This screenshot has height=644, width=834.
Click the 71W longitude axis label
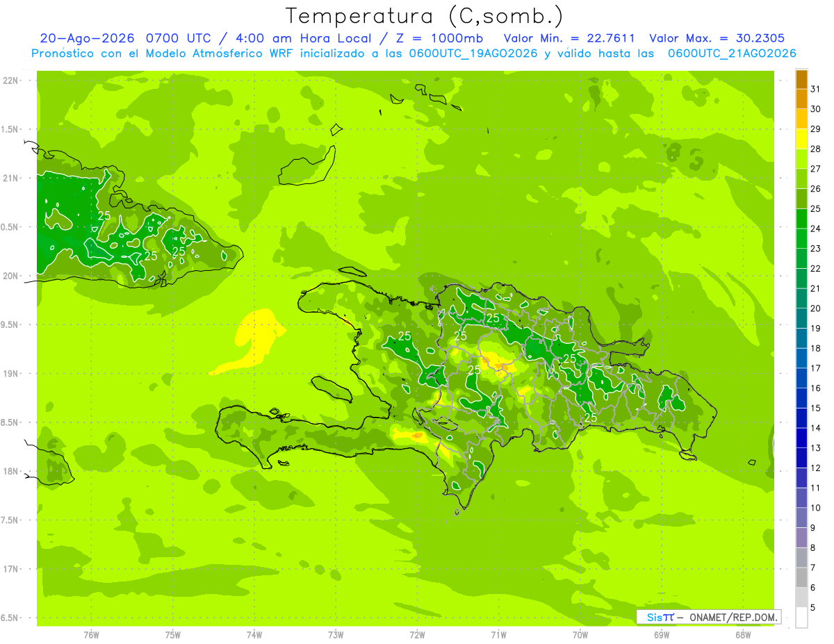[x=498, y=635]
